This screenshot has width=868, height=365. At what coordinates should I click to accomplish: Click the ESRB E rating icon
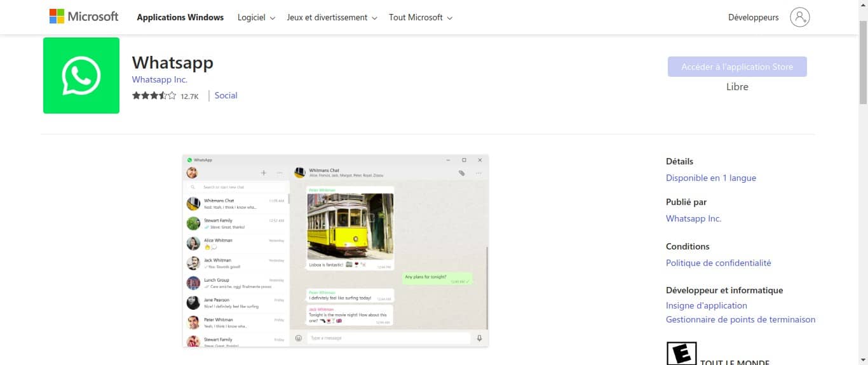pyautogui.click(x=681, y=354)
